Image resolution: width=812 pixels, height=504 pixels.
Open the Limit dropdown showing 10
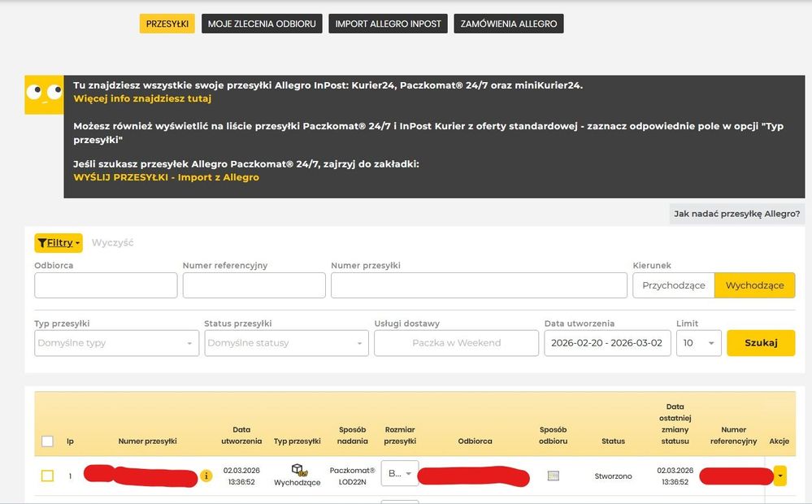[x=699, y=343]
